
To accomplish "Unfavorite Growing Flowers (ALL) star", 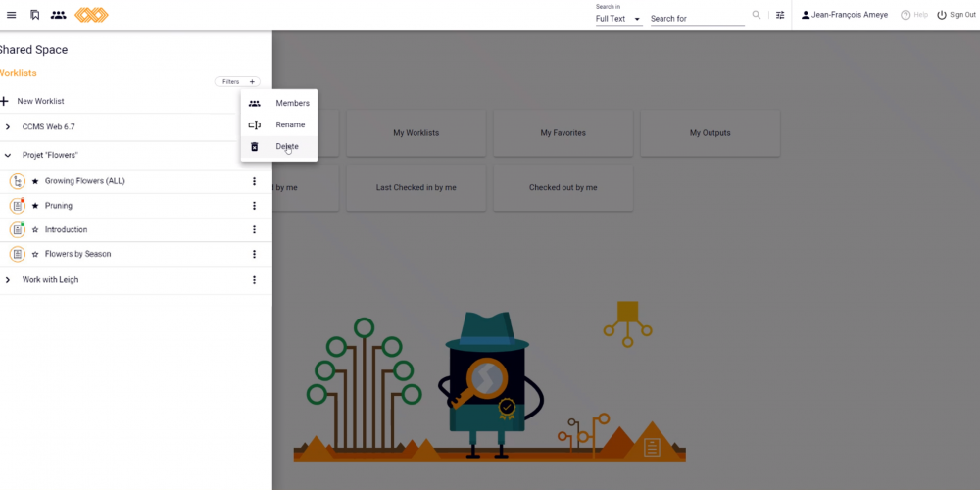I will 35,181.
